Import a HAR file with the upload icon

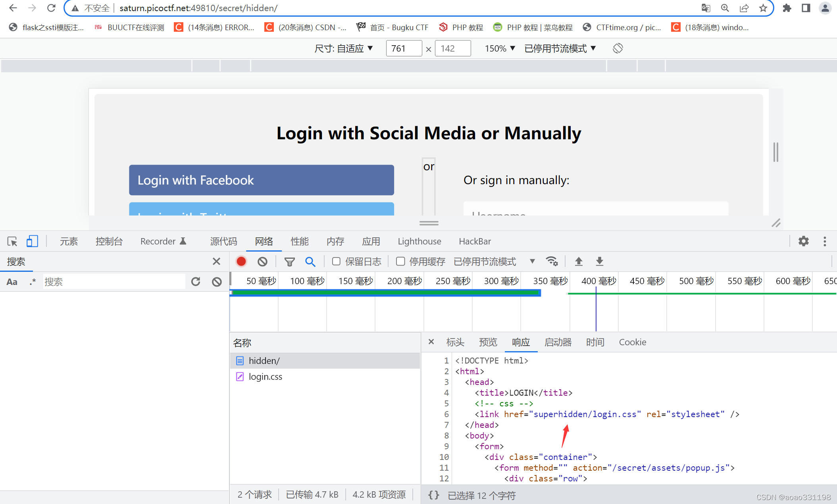pyautogui.click(x=579, y=261)
